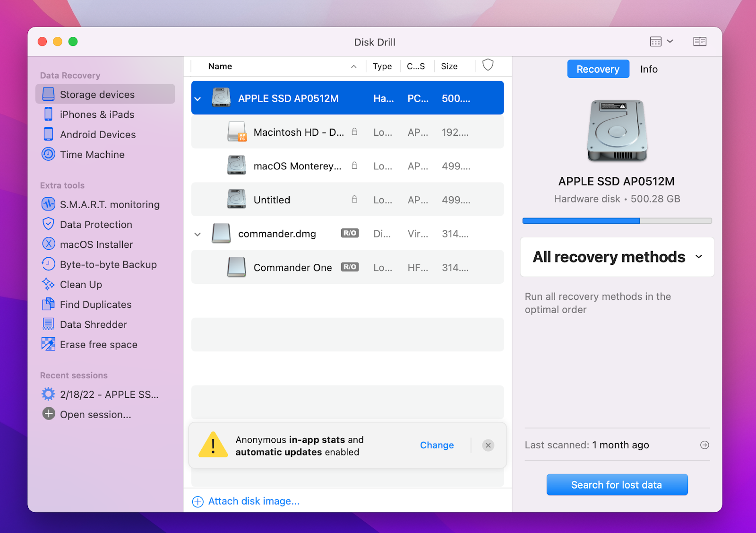The width and height of the screenshot is (756, 533).
Task: Click the Storage devices drive icon
Action: [49, 94]
